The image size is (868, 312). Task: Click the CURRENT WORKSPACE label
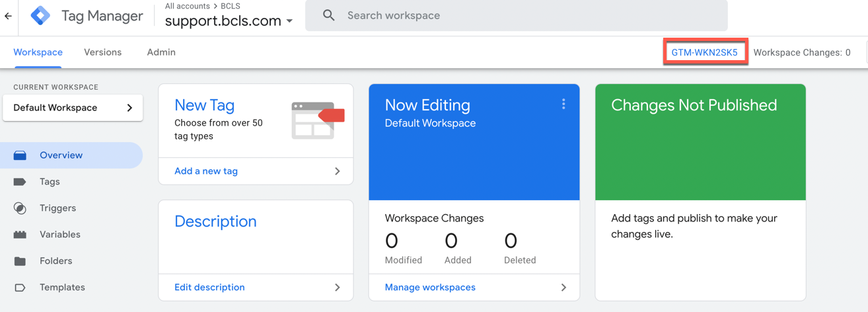(55, 87)
